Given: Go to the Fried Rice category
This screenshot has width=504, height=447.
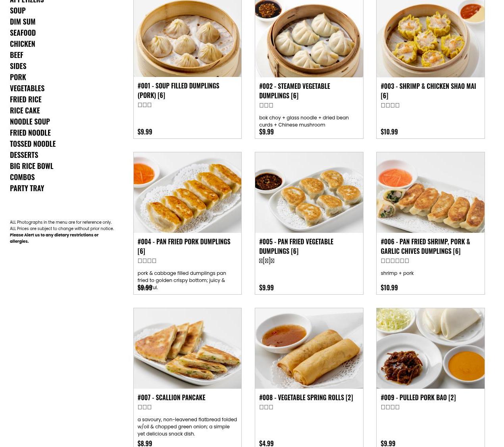Looking at the screenshot, I should pos(25,99).
